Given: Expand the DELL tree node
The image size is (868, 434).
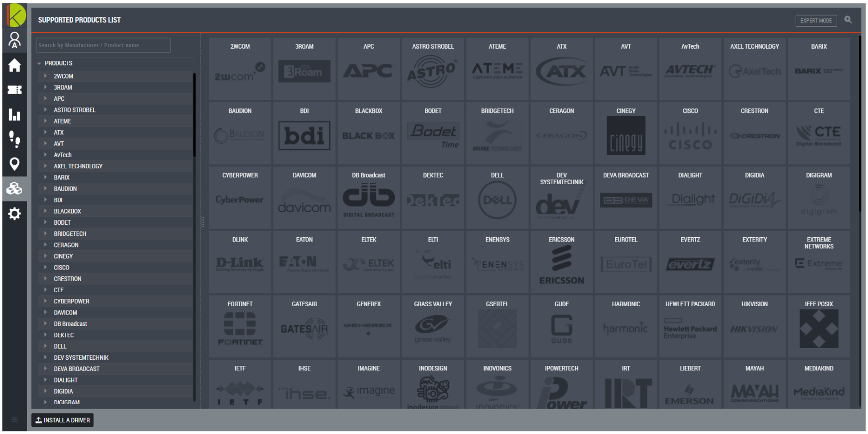Looking at the screenshot, I should pos(45,346).
